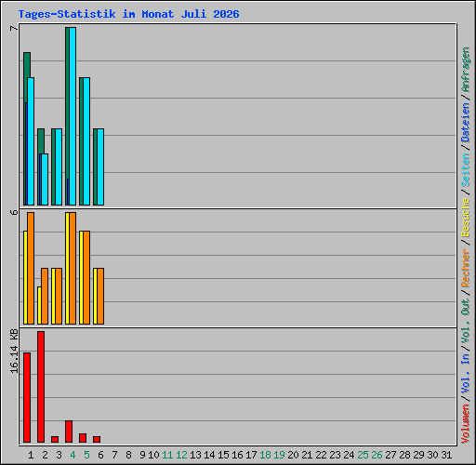Click green weekend day 25 label
The width and height of the screenshot is (476, 465).
click(363, 455)
